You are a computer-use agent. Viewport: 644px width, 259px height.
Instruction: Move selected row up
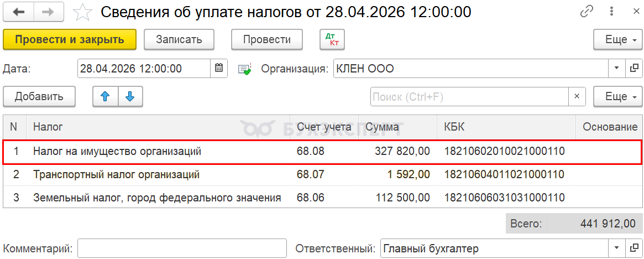click(105, 96)
